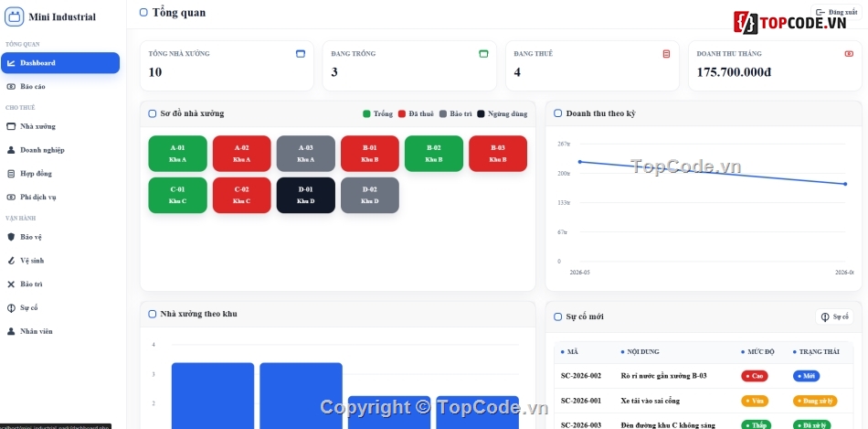
Task: Select warehouse tile C-02
Action: (x=242, y=195)
